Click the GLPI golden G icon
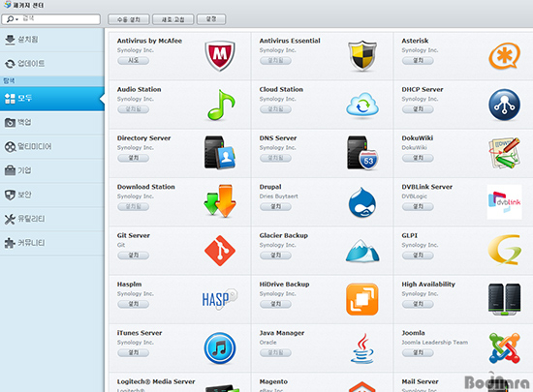The width and height of the screenshot is (533, 392). [x=505, y=250]
